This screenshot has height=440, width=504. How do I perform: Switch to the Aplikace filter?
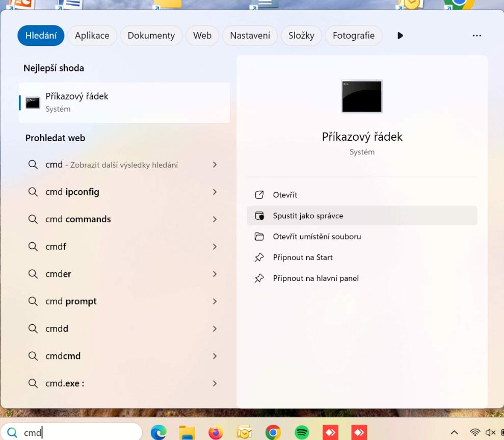92,35
